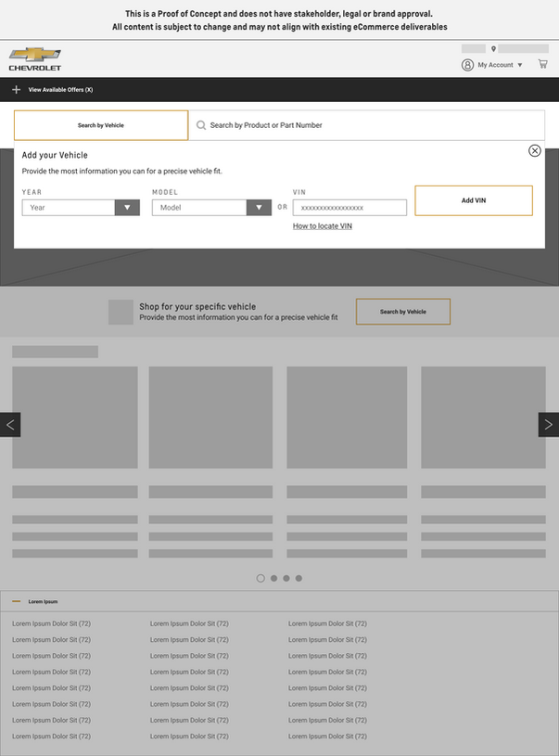Click the magnifying glass search icon
This screenshot has height=756, width=559.
tap(201, 125)
